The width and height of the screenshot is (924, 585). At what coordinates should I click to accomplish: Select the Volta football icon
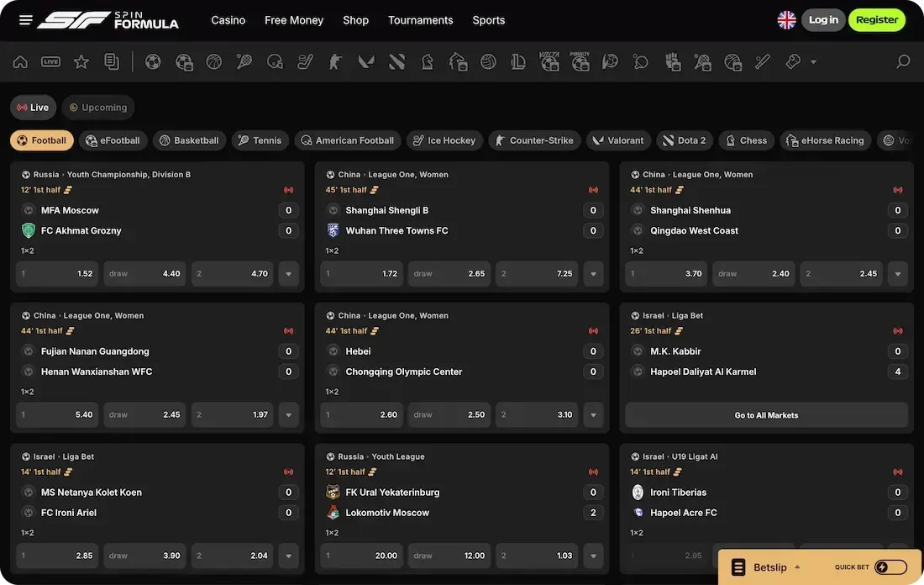point(549,61)
